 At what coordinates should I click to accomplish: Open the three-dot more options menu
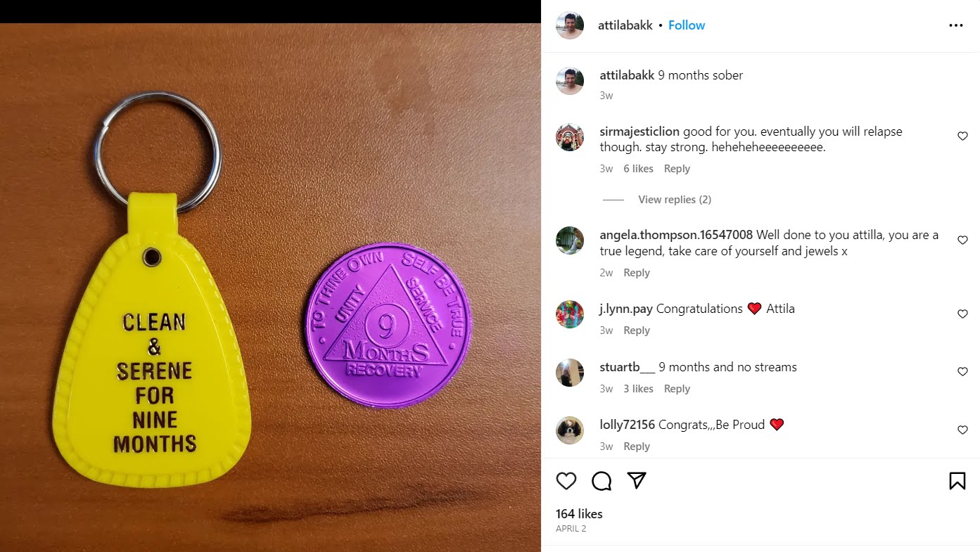point(955,25)
